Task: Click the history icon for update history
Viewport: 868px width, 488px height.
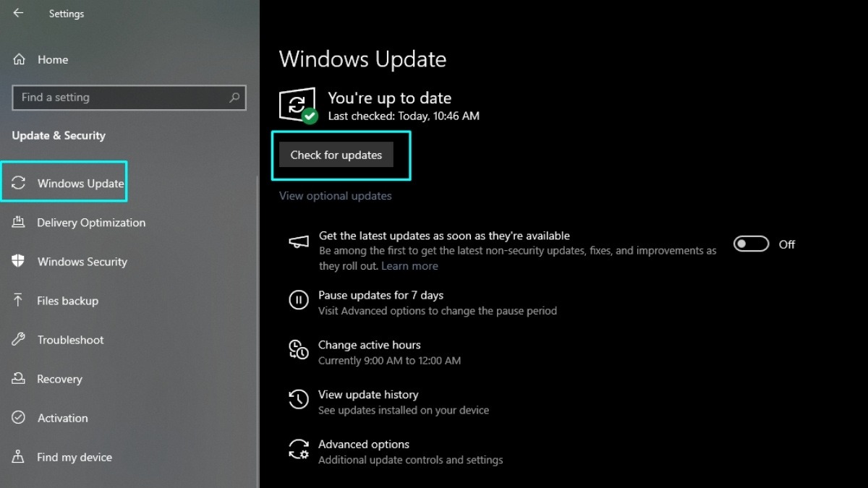Action: (x=299, y=399)
